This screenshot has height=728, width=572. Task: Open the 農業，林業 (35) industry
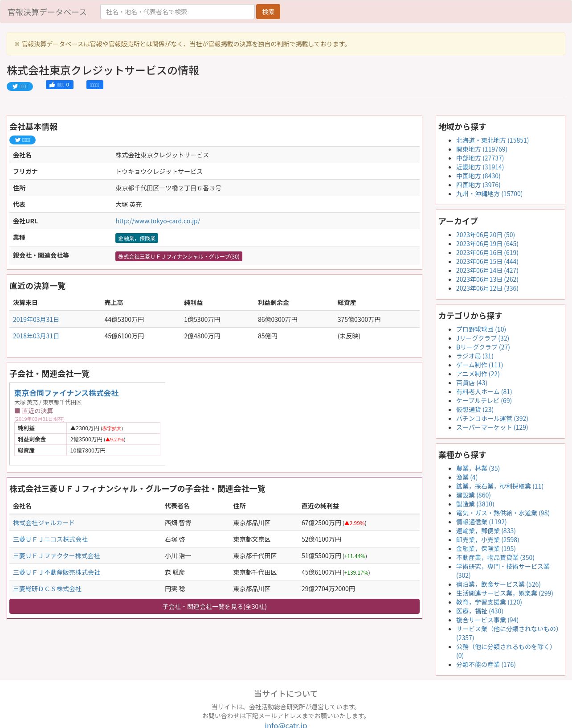478,469
